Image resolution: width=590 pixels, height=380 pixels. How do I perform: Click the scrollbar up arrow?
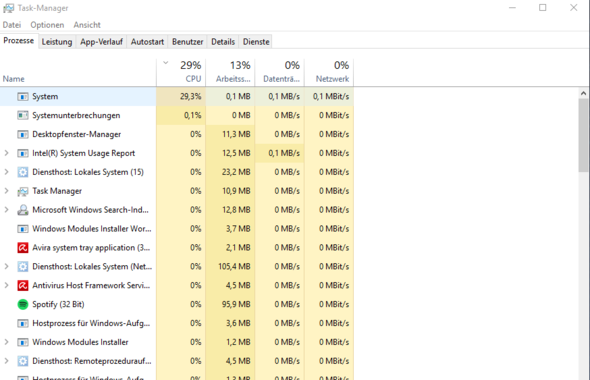click(x=583, y=93)
